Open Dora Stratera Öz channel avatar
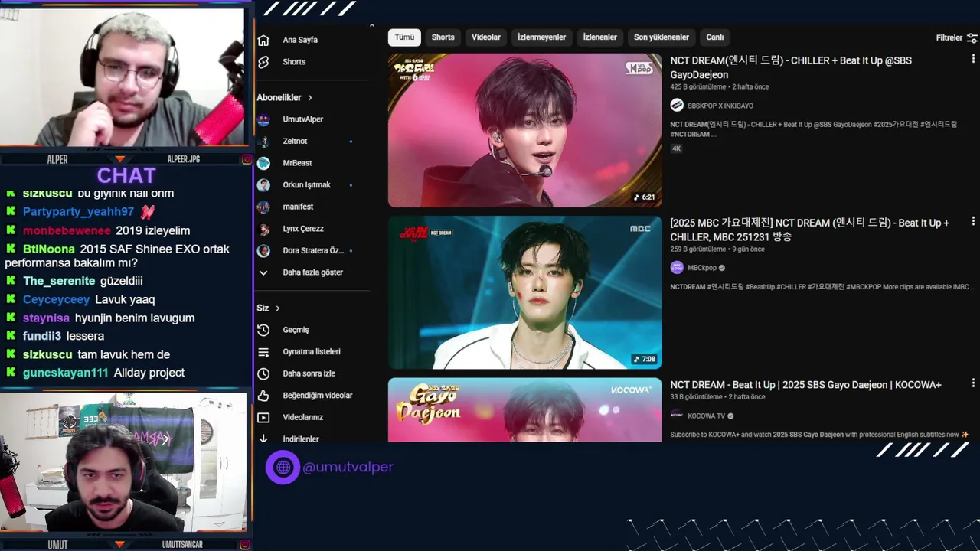 pyautogui.click(x=263, y=250)
